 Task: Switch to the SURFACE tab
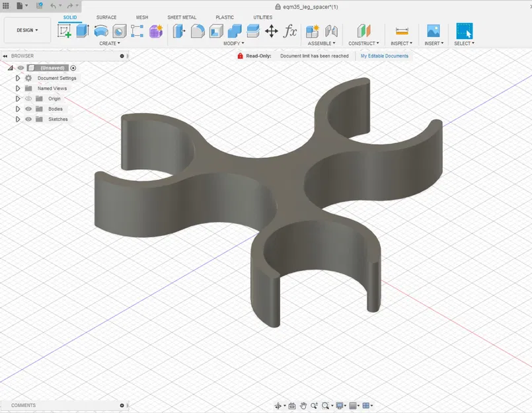[x=106, y=17]
